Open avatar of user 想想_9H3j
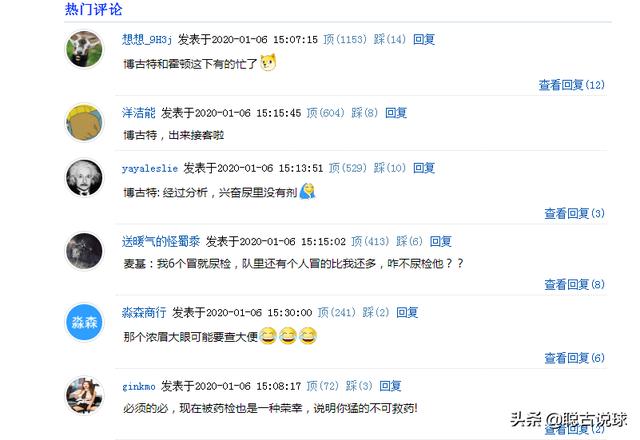Image resolution: width=640 pixels, height=440 pixels. tap(84, 49)
